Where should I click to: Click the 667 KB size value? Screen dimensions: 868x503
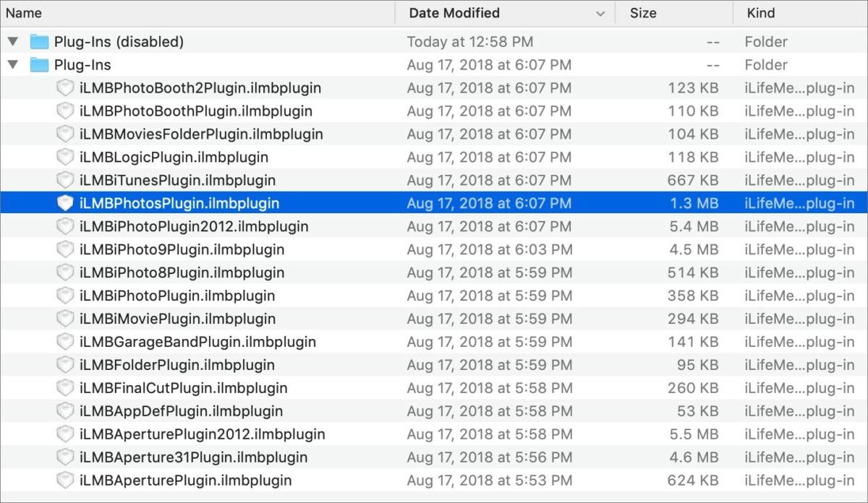694,181
